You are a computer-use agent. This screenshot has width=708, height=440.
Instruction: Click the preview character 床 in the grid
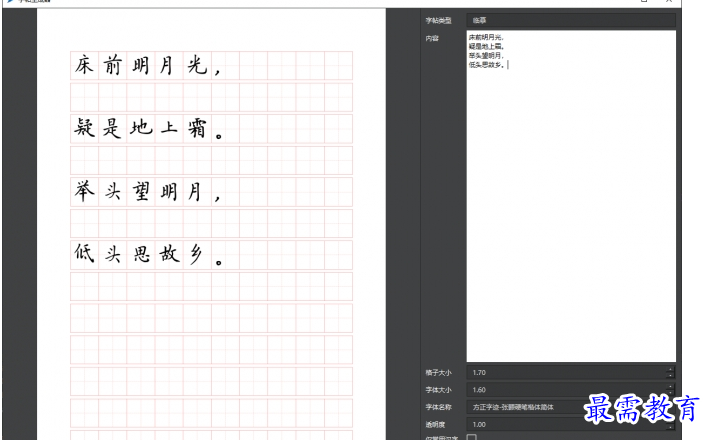(x=84, y=66)
